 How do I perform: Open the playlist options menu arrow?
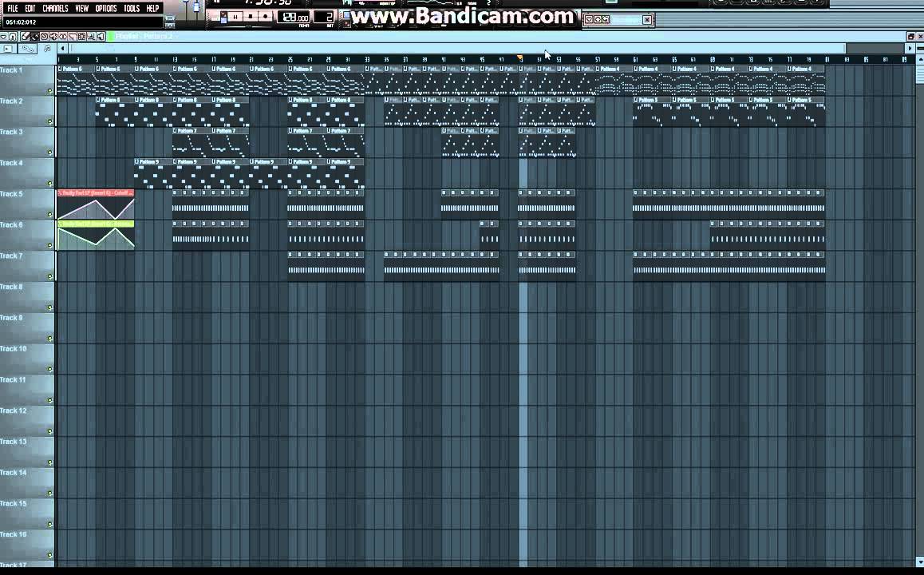[x=3, y=37]
